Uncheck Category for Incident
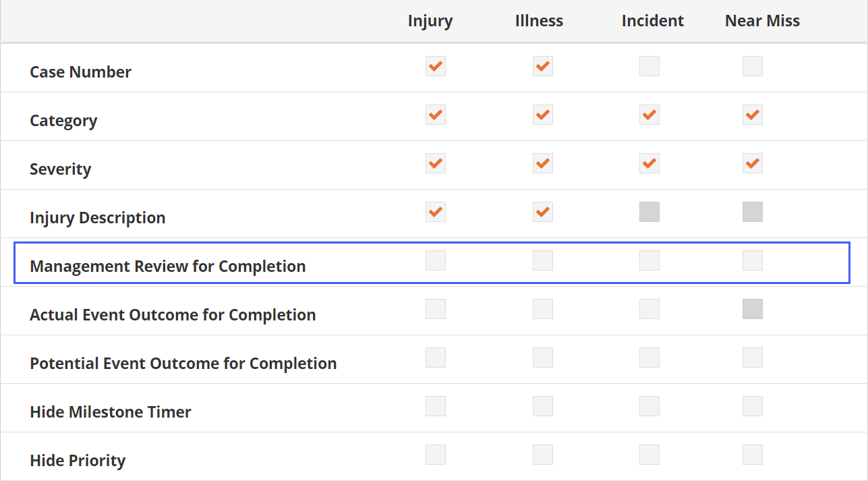 tap(649, 115)
